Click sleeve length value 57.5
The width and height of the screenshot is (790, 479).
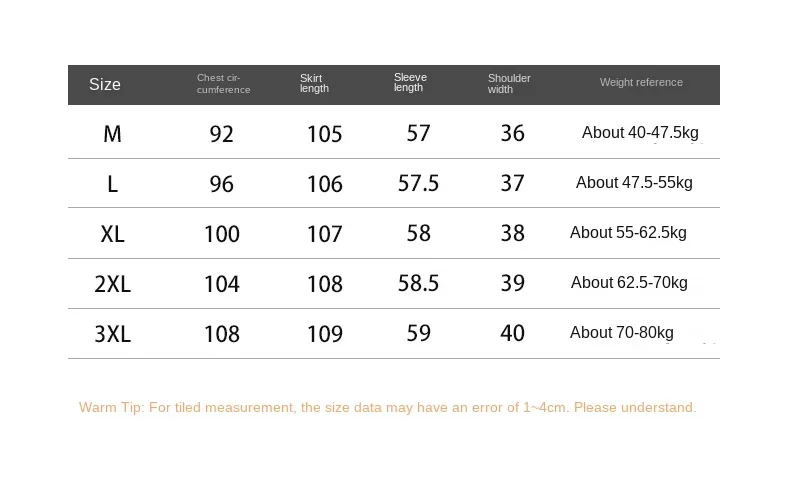pos(418,183)
